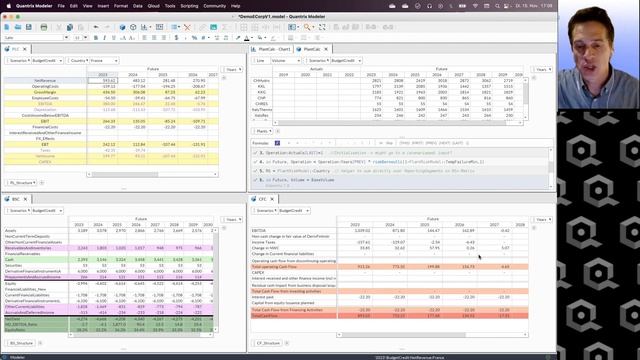
Task: Click the blue formula editor icon beside Formulas
Action: pyautogui.click(x=277, y=143)
